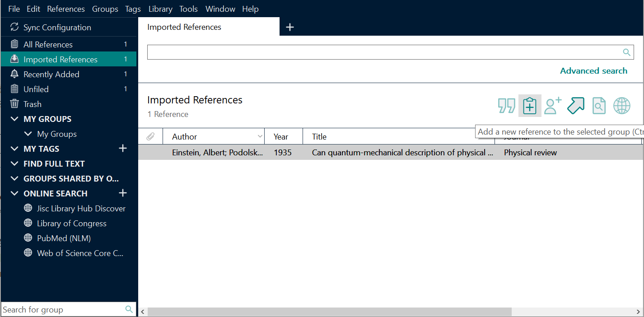644x317 pixels.
Task: Select Recently Added in sidebar
Action: click(x=69, y=74)
